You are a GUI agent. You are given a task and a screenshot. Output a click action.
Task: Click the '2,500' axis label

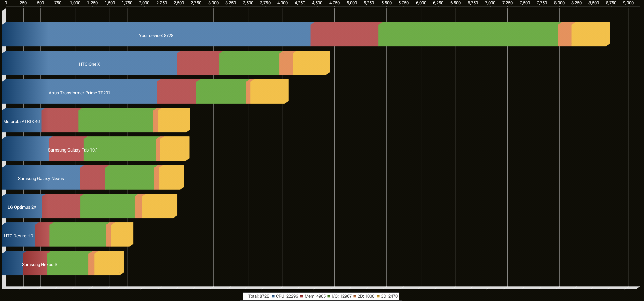pos(179,3)
